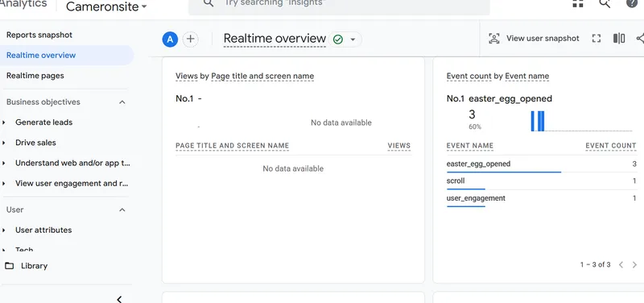Click the user snapshot face-scan icon
Screen dimensions: 644x303
494,39
